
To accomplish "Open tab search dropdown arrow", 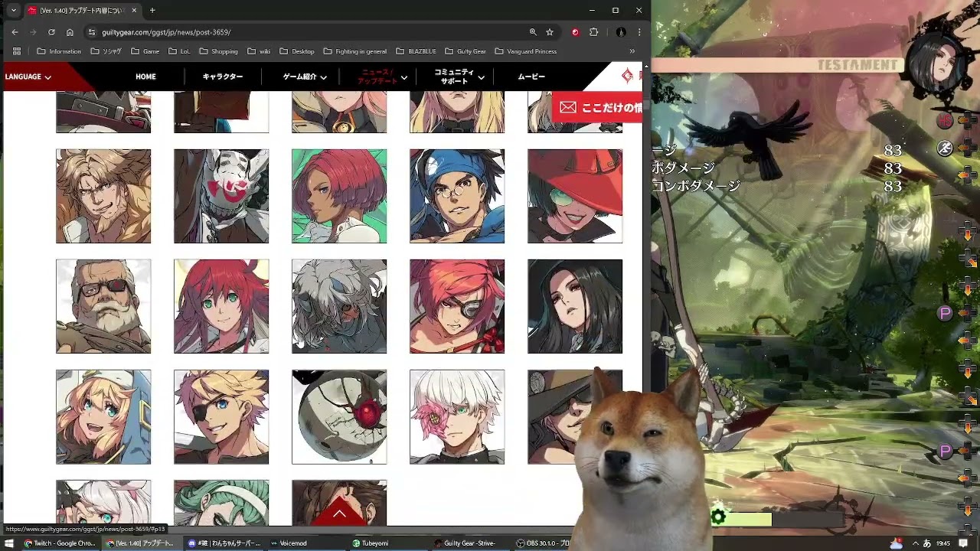I will pos(13,11).
